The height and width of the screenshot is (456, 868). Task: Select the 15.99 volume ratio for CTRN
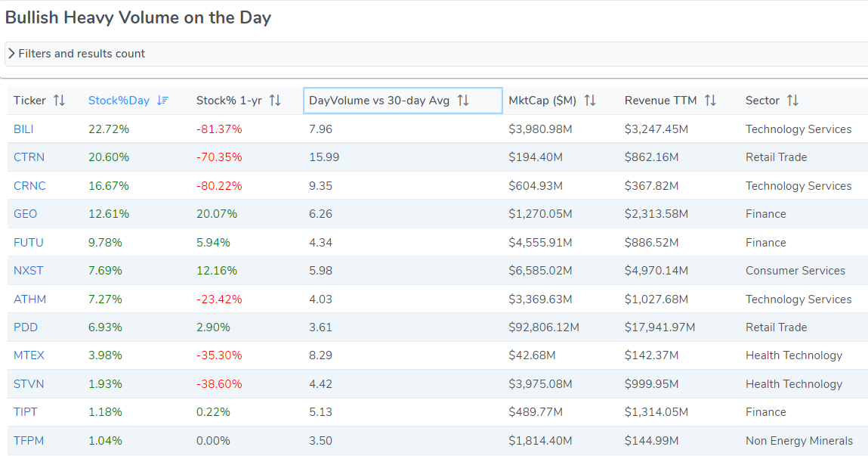pyautogui.click(x=324, y=157)
